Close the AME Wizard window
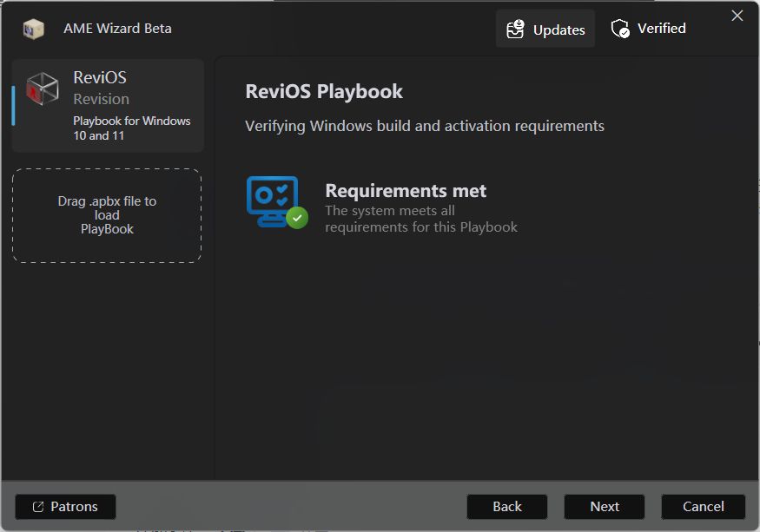This screenshot has height=532, width=760. pyautogui.click(x=737, y=16)
